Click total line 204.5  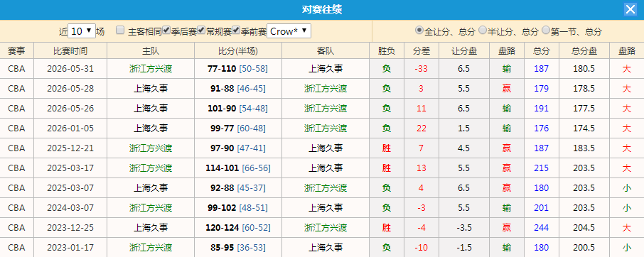(x=584, y=227)
